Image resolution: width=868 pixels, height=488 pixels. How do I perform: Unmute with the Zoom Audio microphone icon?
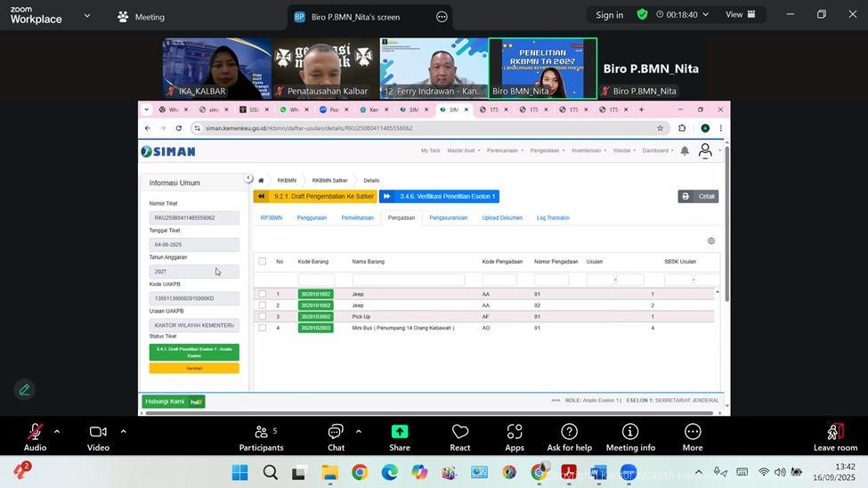pyautogui.click(x=35, y=433)
